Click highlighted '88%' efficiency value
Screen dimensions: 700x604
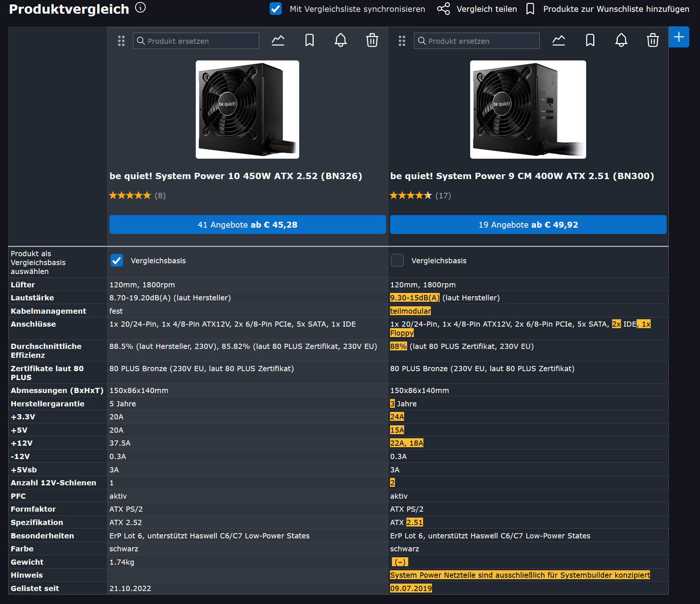(398, 346)
